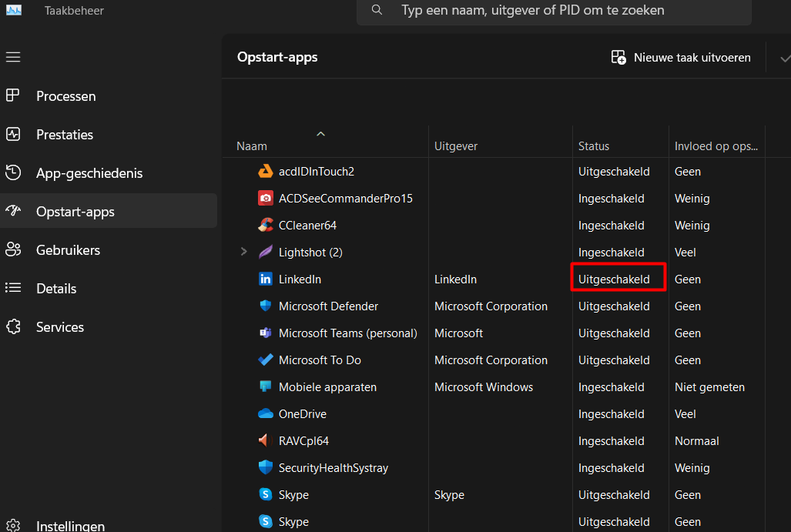Click Nieuwe taak uitvoeren button
Screen dimensions: 791x532
click(681, 58)
